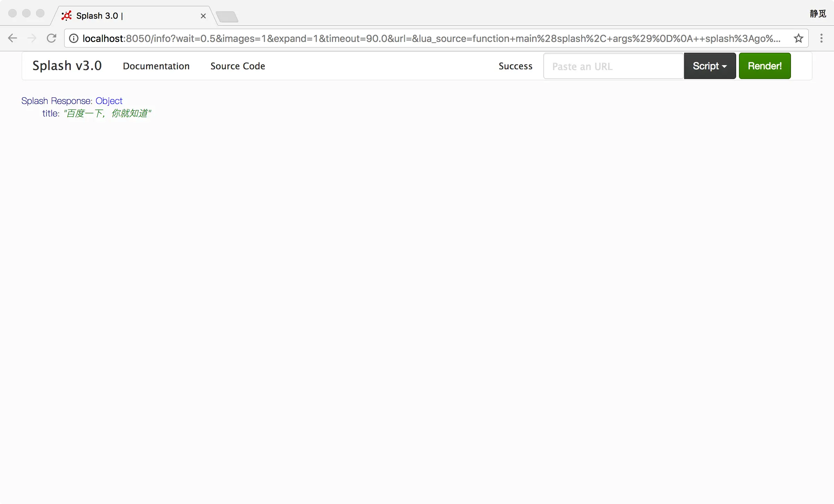Open a new tab button
This screenshot has width=834, height=504.
tap(227, 16)
